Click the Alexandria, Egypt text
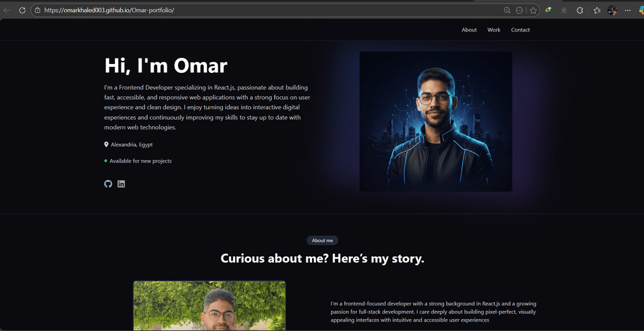The width and height of the screenshot is (644, 331). pos(132,144)
